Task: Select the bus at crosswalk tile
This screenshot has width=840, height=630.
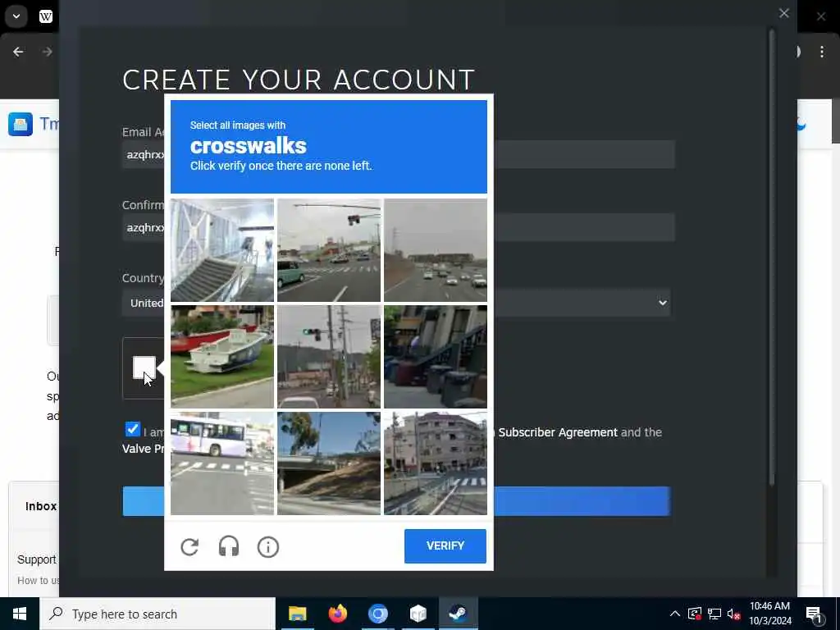Action: click(222, 463)
